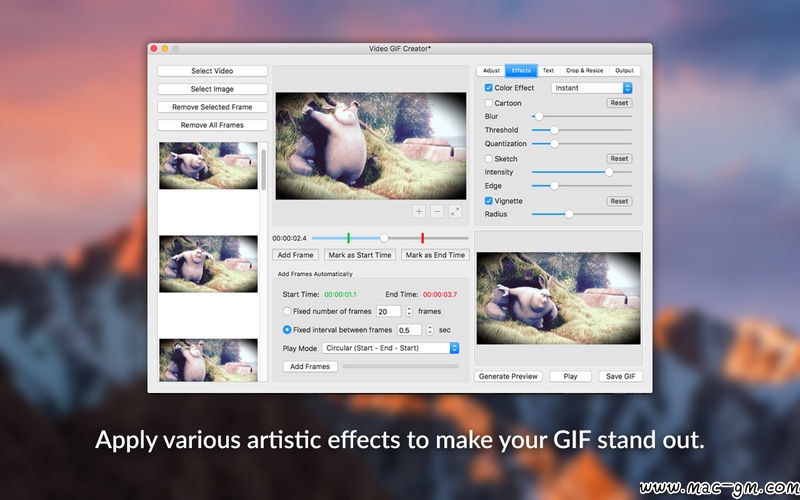Screen dimensions: 800x500
Task: Zoom out the preview with minus icon
Action: [x=437, y=211]
